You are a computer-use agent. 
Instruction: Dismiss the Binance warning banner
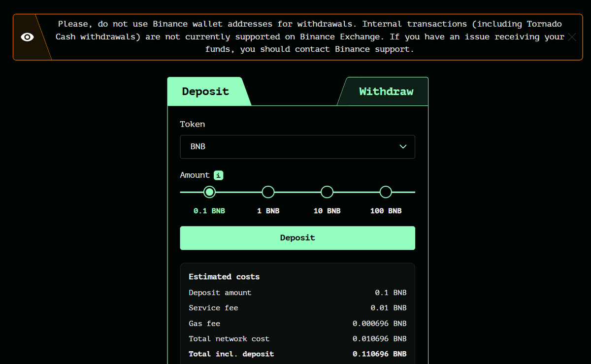(572, 37)
